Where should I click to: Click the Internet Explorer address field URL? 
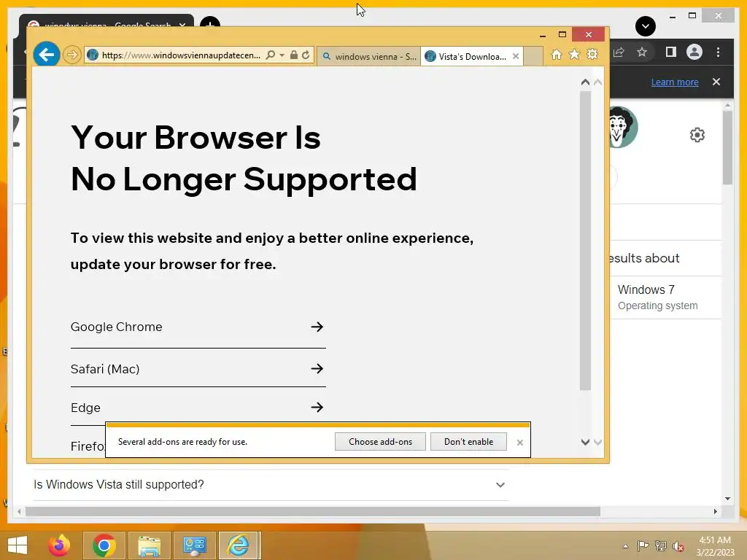click(181, 55)
